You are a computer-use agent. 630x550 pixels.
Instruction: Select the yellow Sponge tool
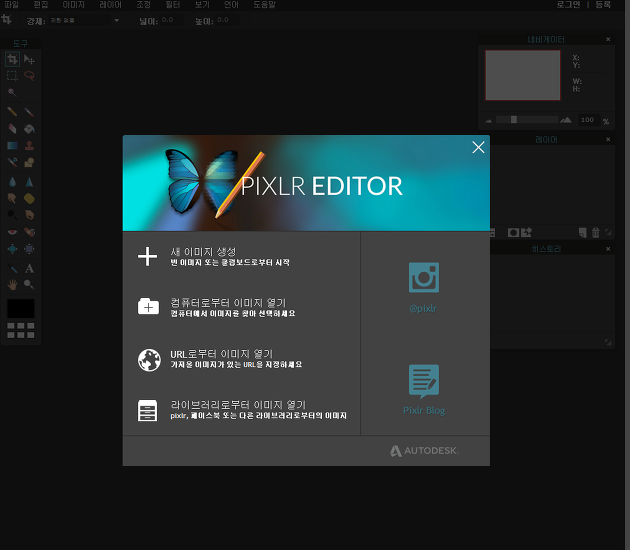pyautogui.click(x=29, y=198)
